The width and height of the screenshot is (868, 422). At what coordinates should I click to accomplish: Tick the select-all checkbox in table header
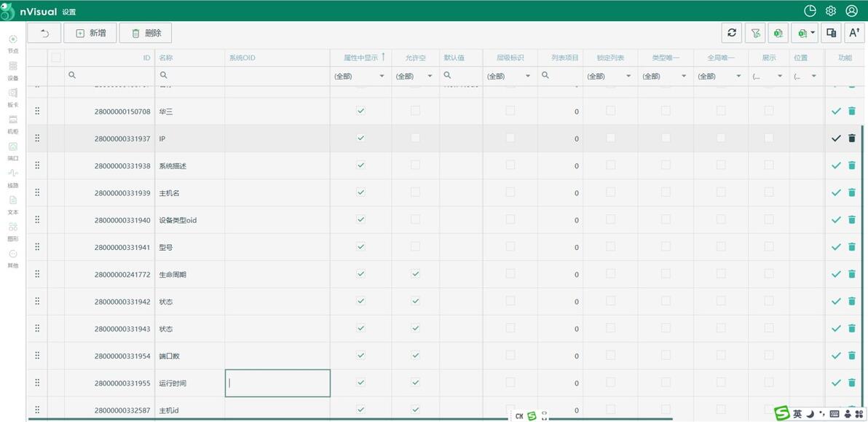click(56, 58)
